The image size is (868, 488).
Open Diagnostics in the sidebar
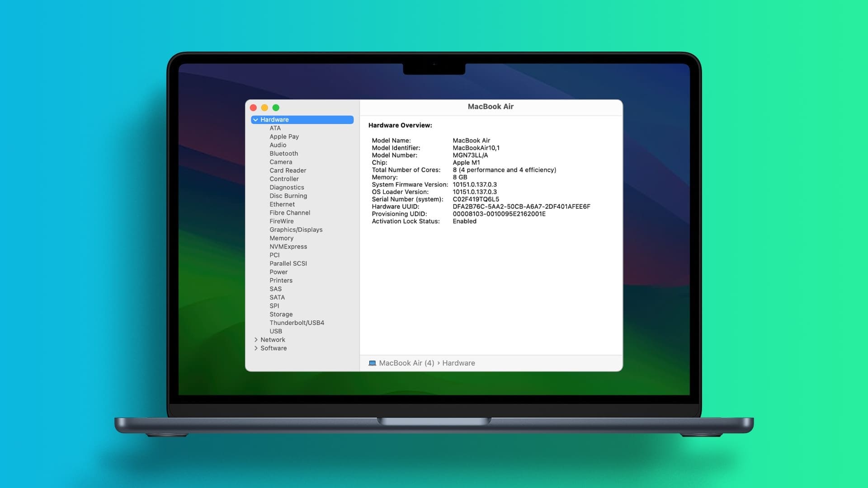coord(287,188)
